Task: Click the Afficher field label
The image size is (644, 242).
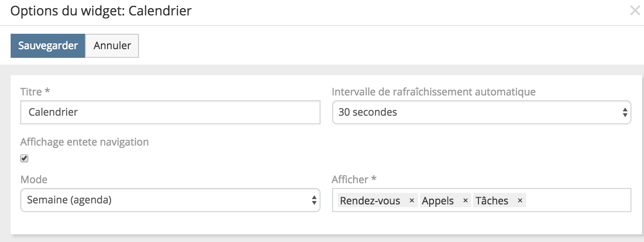Action: 354,179
